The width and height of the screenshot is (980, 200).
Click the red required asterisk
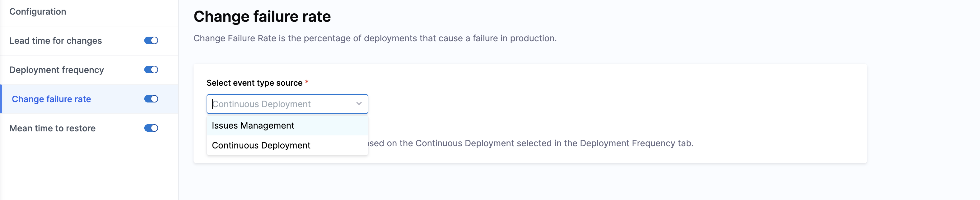click(x=307, y=82)
